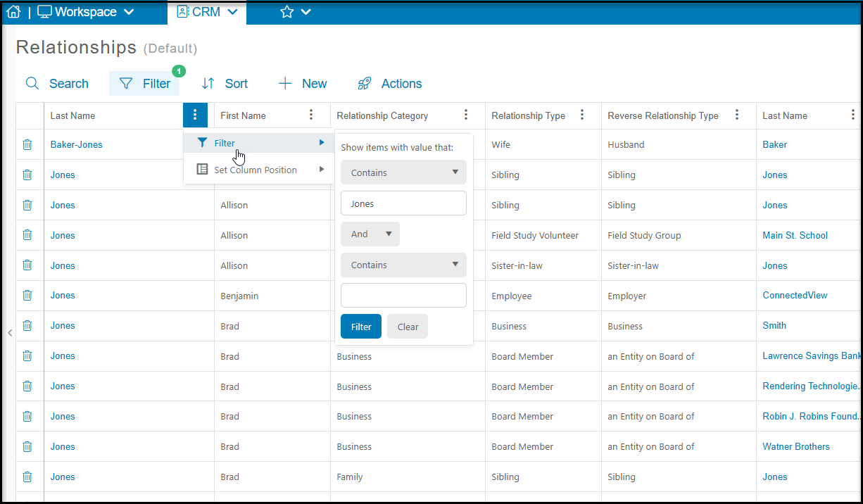Apply filter with blue Filter button

click(361, 327)
